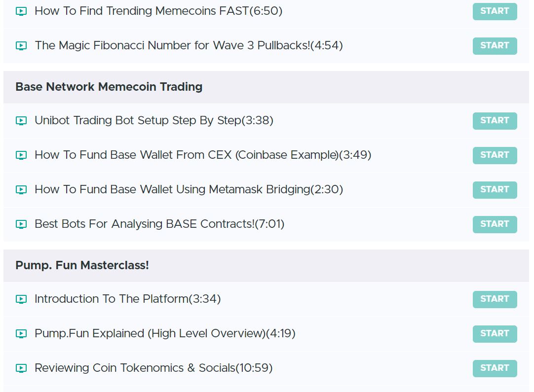
Task: Click the video icon for Introduction To The Platform
Action: [21, 299]
